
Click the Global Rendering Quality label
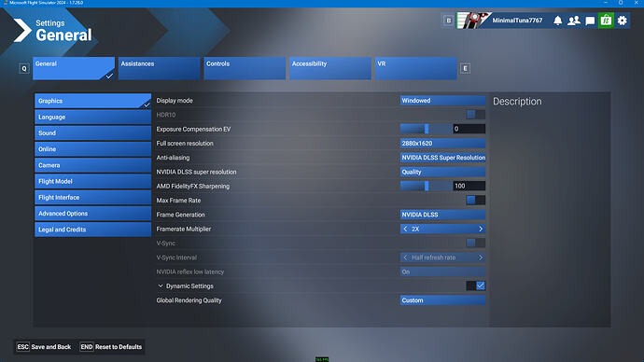[x=189, y=300]
